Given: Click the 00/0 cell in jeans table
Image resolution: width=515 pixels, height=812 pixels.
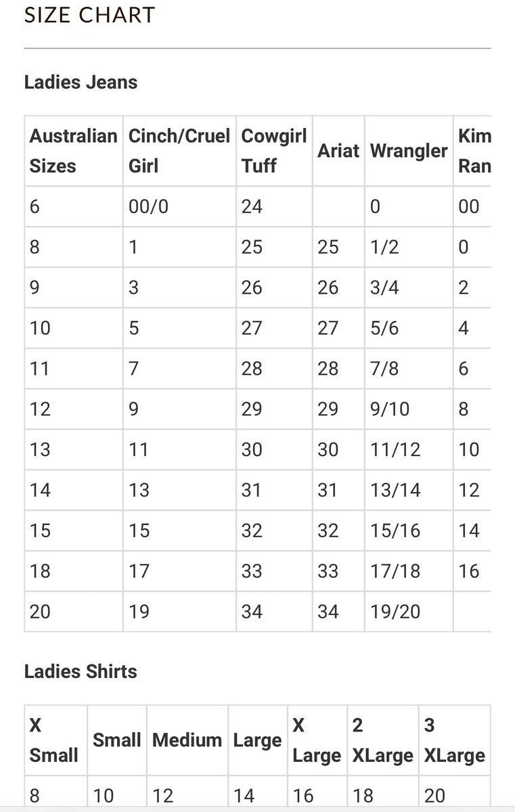Looking at the screenshot, I should pyautogui.click(x=148, y=206).
